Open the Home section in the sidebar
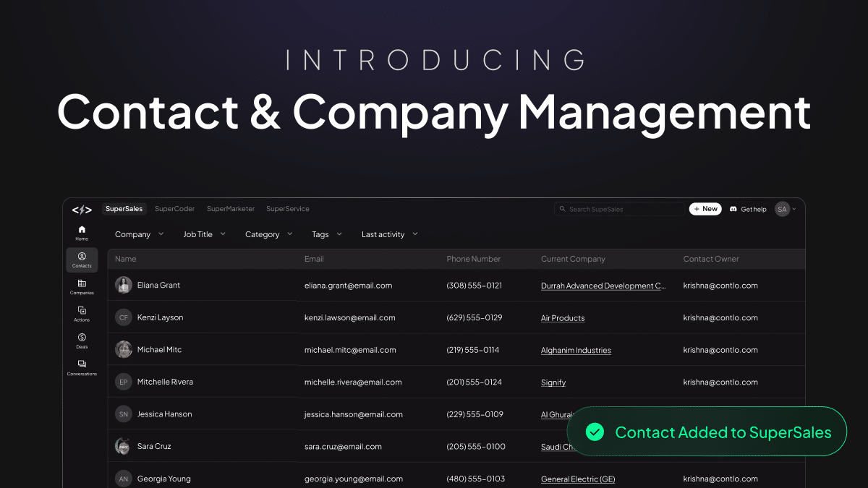 82,230
